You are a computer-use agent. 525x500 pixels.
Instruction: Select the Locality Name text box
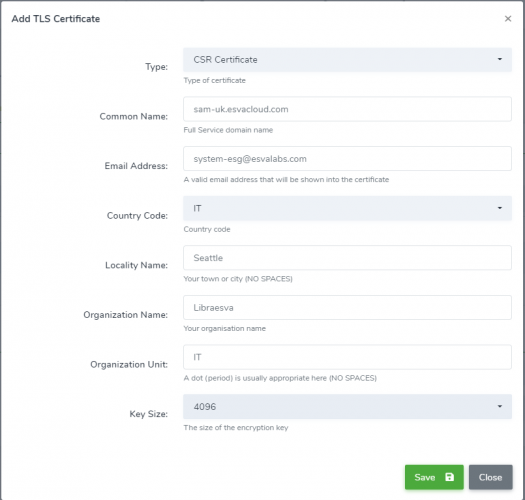click(x=347, y=258)
